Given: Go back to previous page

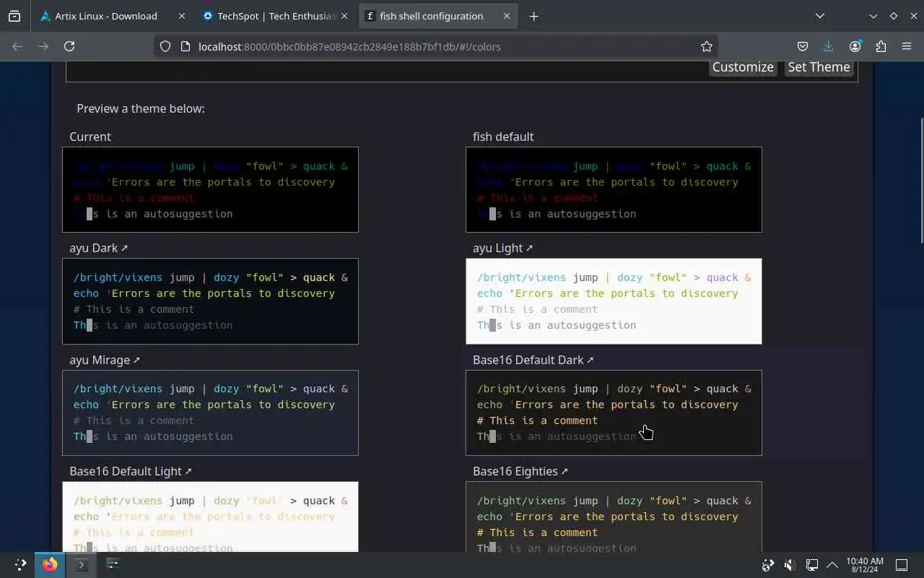Looking at the screenshot, I should point(17,46).
